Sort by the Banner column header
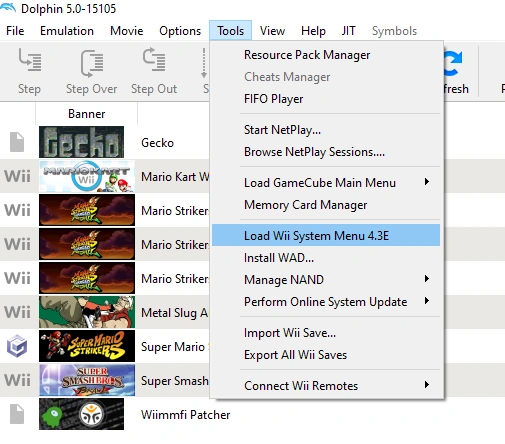 [87, 114]
